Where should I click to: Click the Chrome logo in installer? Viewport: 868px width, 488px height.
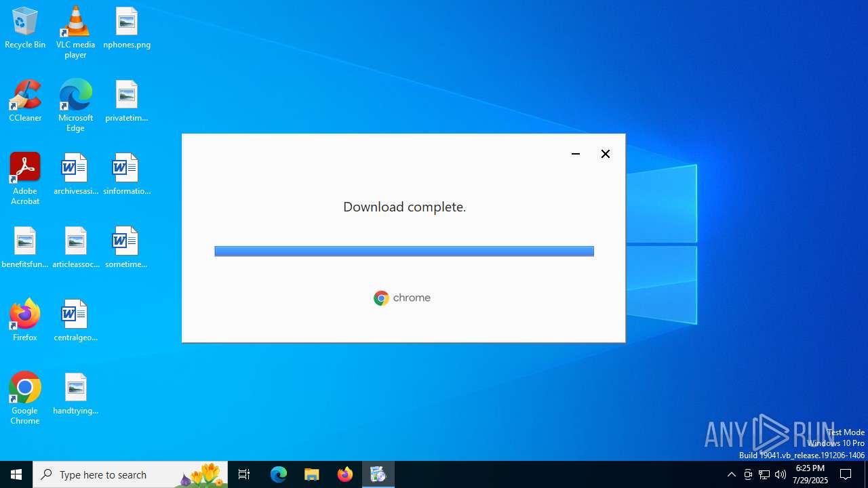pos(402,298)
